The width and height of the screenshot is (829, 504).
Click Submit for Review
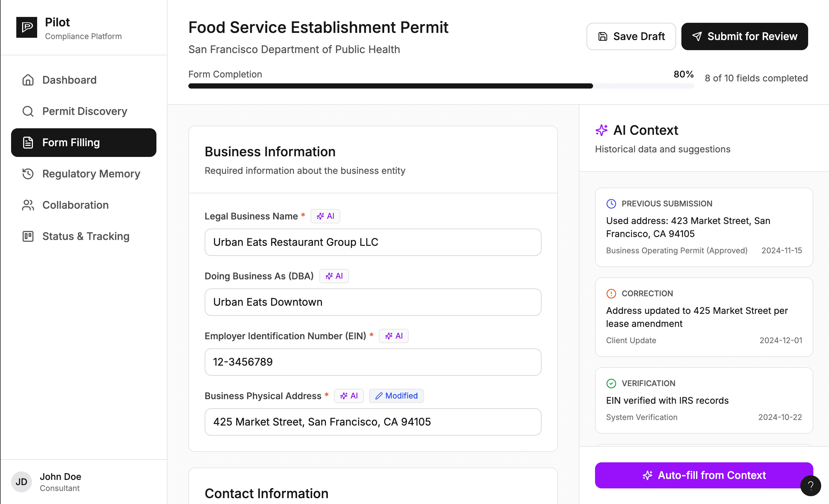(744, 36)
